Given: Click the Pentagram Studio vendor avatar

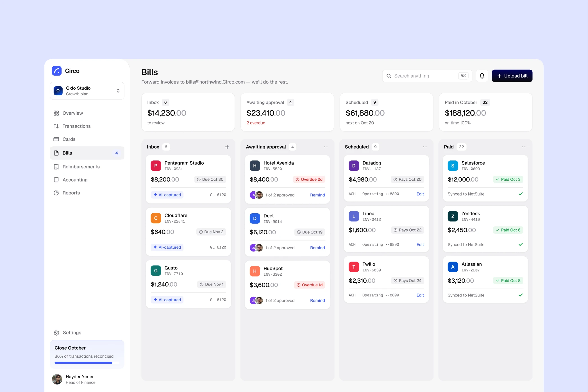Looking at the screenshot, I should (x=156, y=166).
